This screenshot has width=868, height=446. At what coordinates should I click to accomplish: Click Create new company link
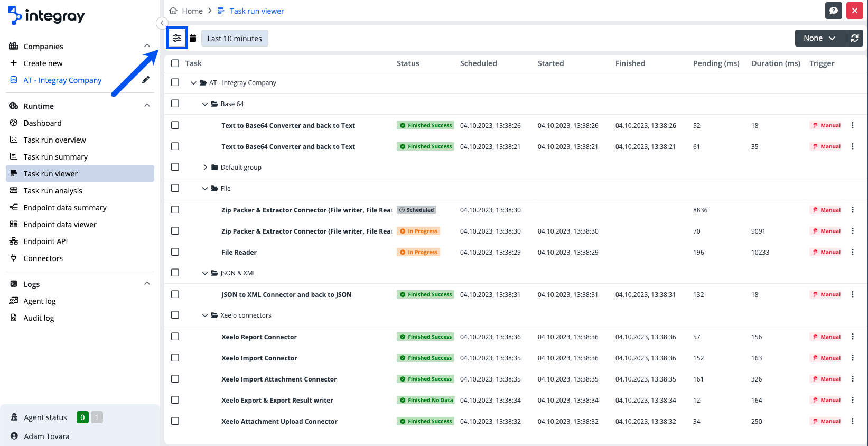click(x=43, y=63)
